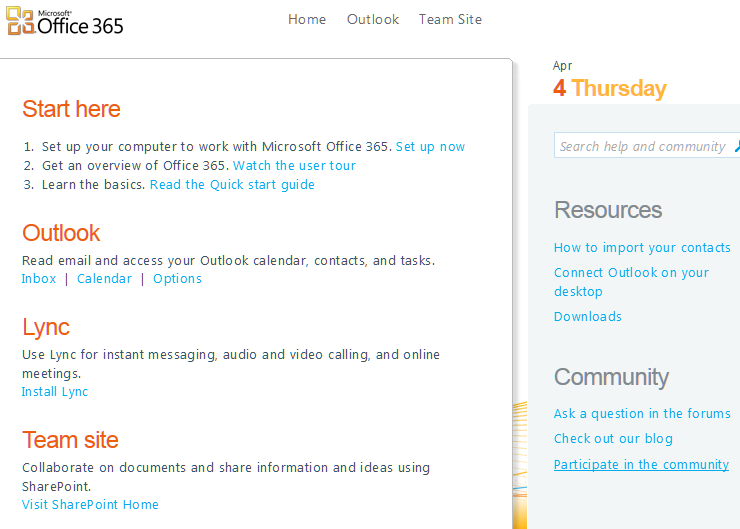Open the Outlook Options link
This screenshot has width=740, height=529.
point(177,279)
